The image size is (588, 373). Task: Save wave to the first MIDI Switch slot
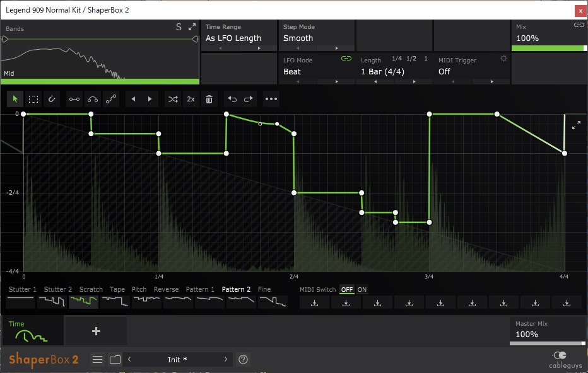click(315, 302)
